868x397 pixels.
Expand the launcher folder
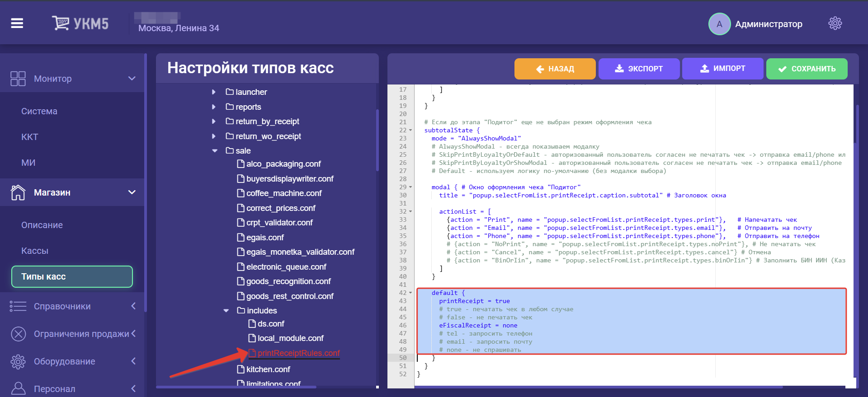pos(214,92)
